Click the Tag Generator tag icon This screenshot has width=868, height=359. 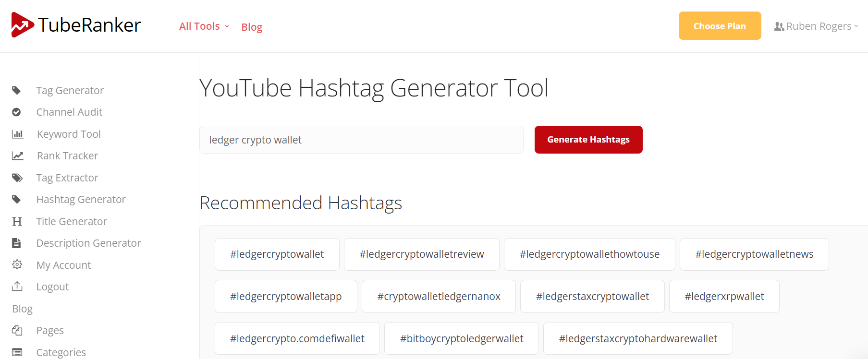16,90
